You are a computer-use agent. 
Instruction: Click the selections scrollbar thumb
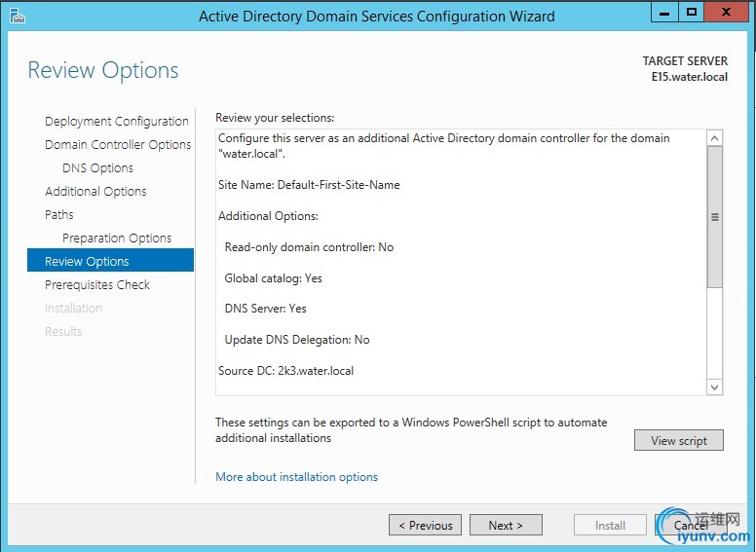[715, 216]
